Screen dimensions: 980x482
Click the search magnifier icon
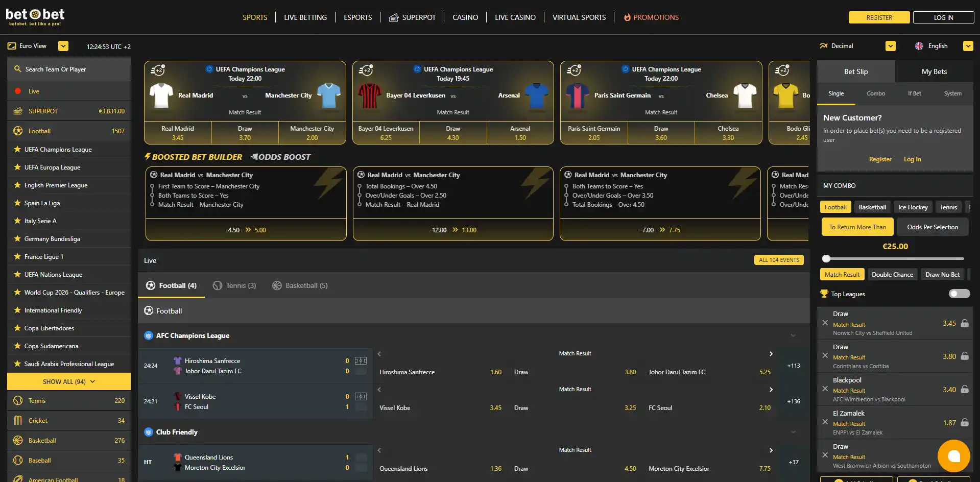18,69
